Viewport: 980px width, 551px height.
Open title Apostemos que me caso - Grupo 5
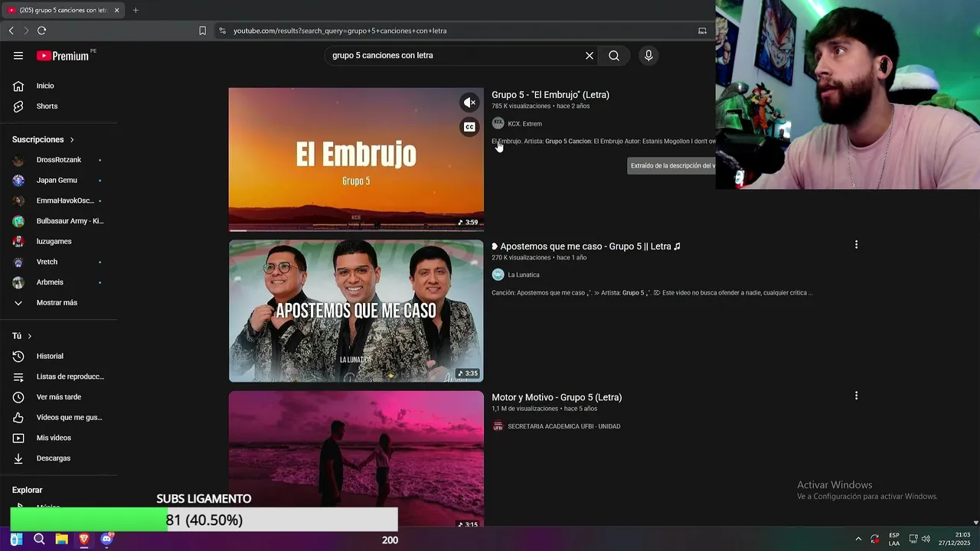tap(586, 246)
